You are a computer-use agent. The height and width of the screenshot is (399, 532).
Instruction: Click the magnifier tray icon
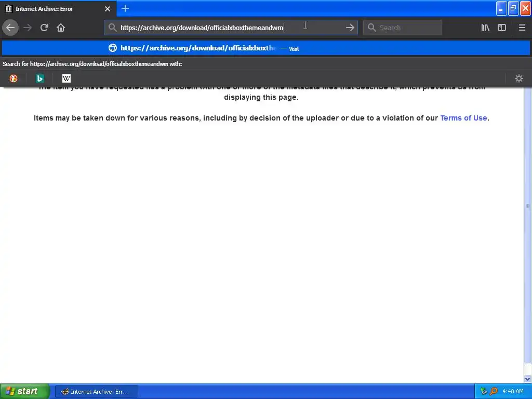[x=494, y=392]
